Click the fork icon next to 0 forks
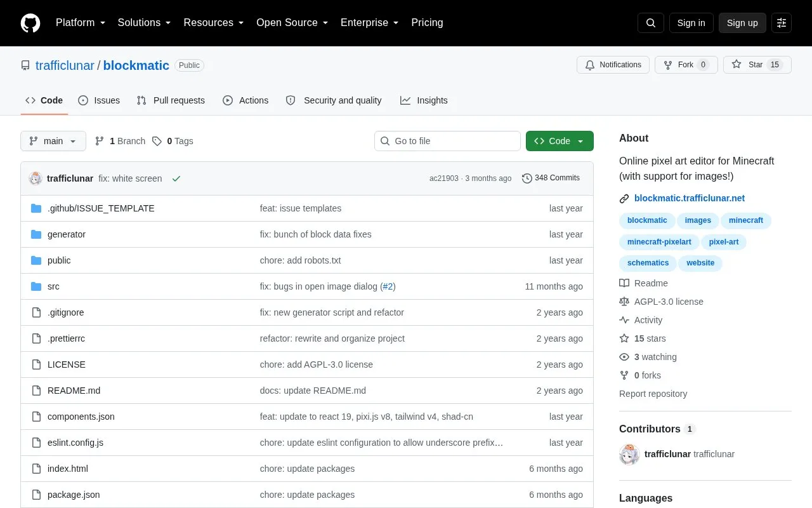 click(624, 375)
